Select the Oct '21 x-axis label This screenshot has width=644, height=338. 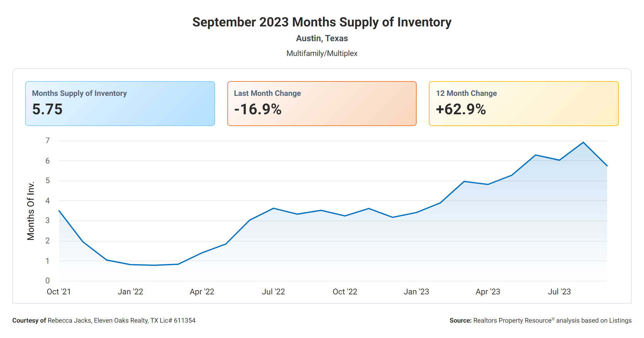coord(59,292)
